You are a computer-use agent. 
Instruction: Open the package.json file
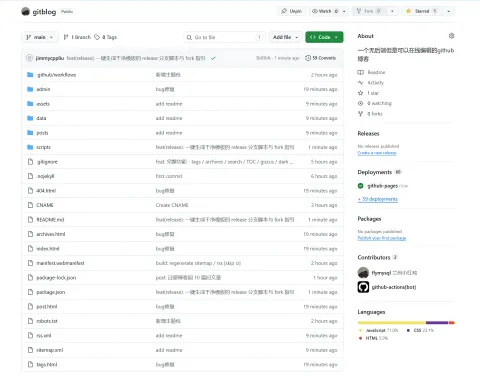pos(51,292)
